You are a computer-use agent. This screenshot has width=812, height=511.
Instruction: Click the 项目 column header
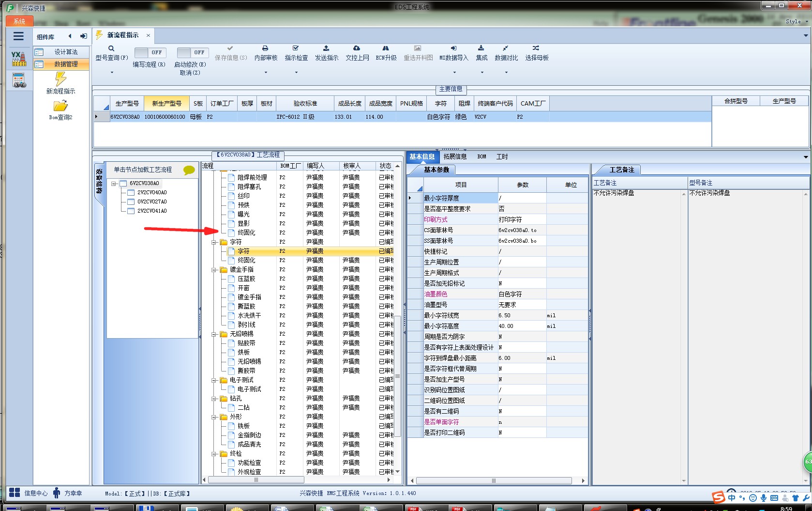pos(461,185)
